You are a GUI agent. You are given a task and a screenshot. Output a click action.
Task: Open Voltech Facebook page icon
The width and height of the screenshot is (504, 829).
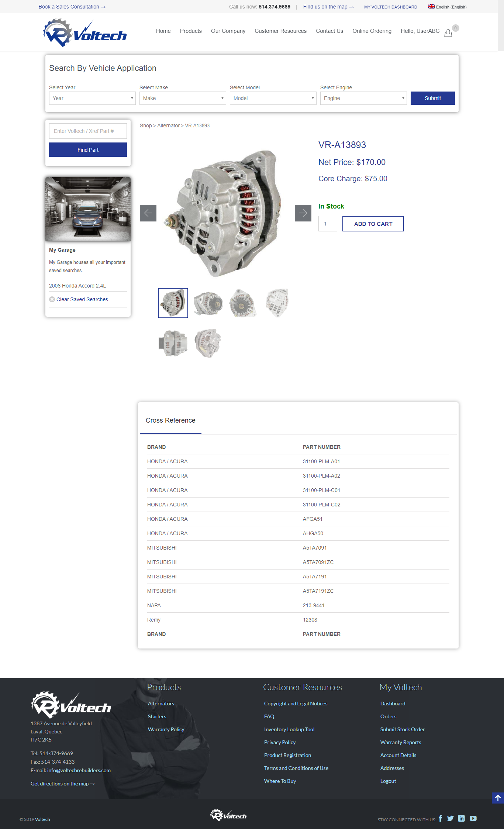pyautogui.click(x=440, y=818)
